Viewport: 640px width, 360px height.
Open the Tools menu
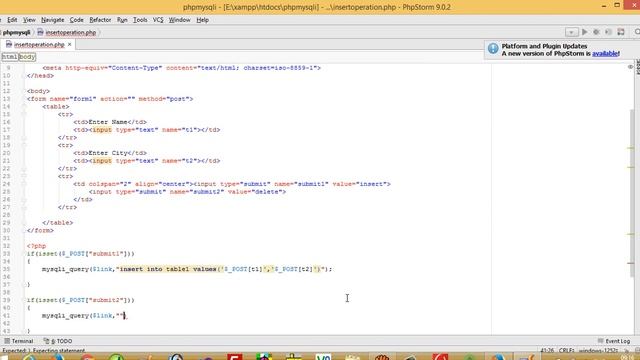click(x=140, y=20)
